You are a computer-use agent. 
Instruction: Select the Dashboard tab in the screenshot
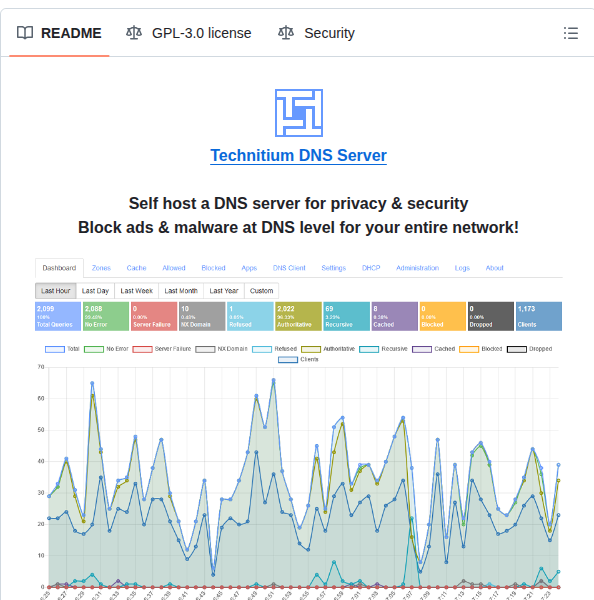tap(59, 268)
